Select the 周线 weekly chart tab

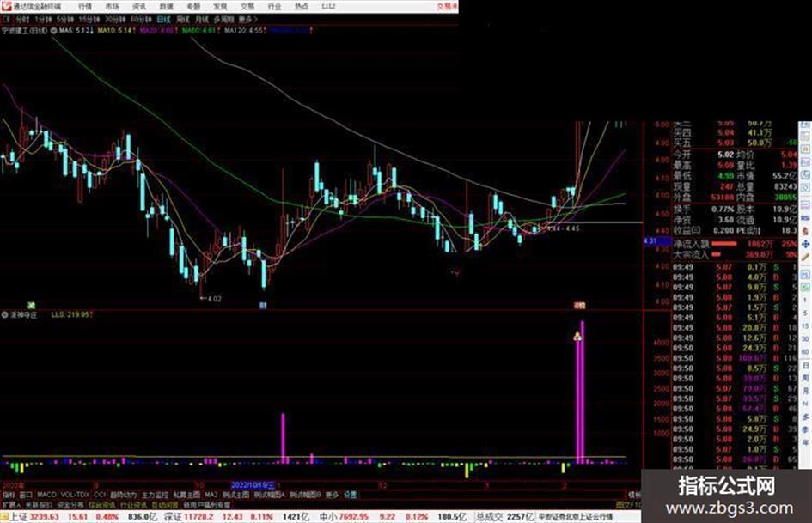tap(183, 20)
